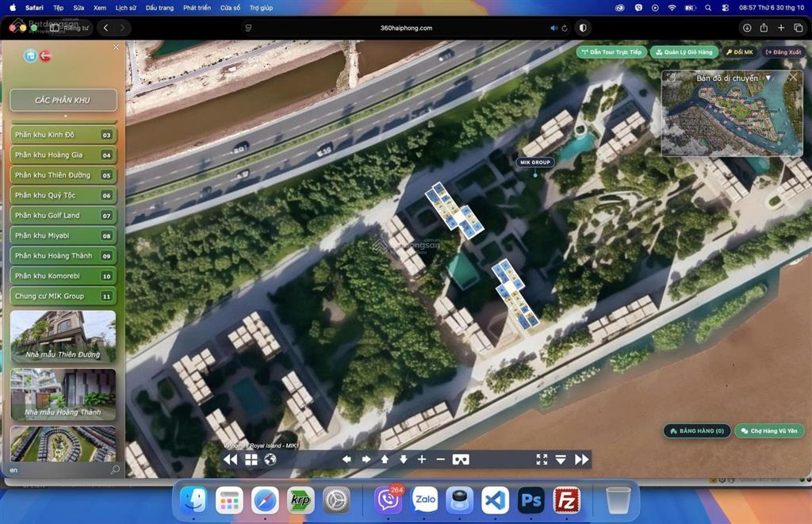812x524 pixels.
Task: Click the lower highlighted MIK tower floorplan
Action: (x=515, y=293)
